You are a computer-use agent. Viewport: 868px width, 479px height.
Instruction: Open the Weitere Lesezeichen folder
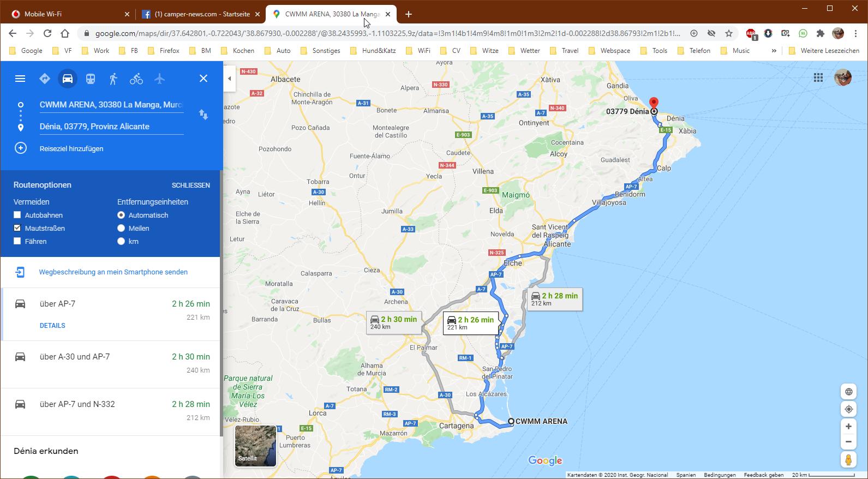tap(824, 51)
